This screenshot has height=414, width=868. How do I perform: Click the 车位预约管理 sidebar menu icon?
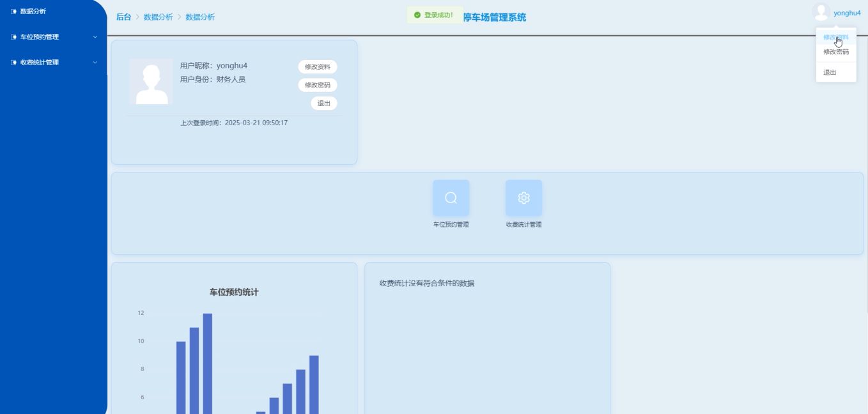(14, 37)
